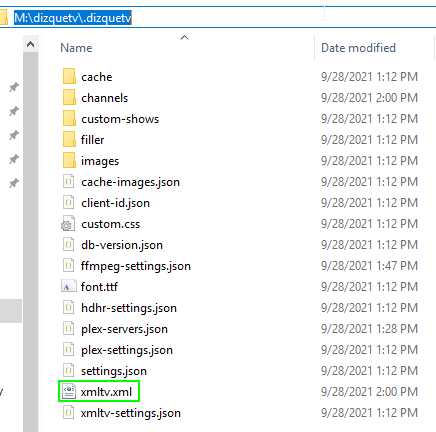Viewport: 436px width, 432px height.
Task: Click the xmltv.xml file icon
Action: coord(69,392)
